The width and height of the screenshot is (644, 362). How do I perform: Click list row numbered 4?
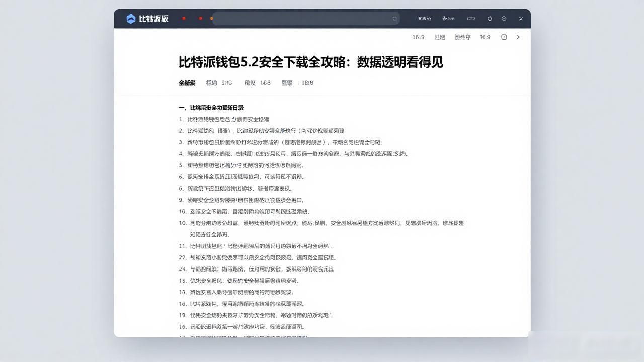point(293,154)
